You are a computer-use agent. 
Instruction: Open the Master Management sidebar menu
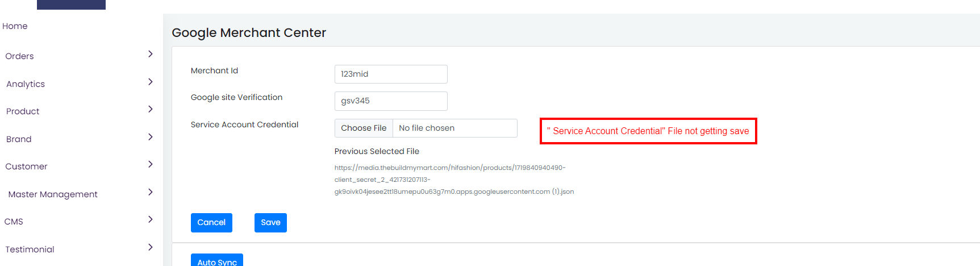(x=53, y=194)
